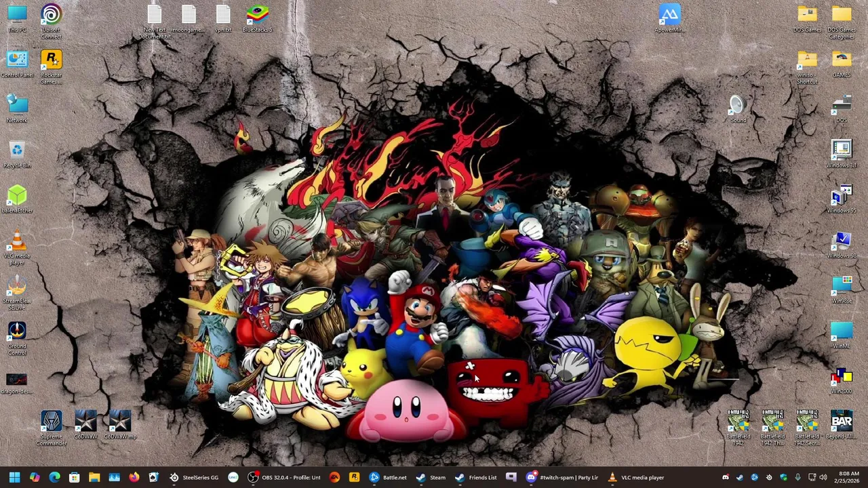Select the Beyond-All-Reason BAR shortcut
Screen dimensions: 868x488
point(842,426)
